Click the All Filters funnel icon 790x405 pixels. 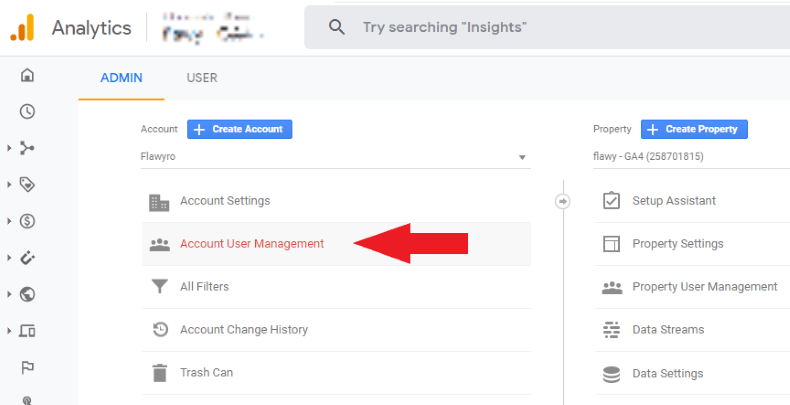point(159,287)
